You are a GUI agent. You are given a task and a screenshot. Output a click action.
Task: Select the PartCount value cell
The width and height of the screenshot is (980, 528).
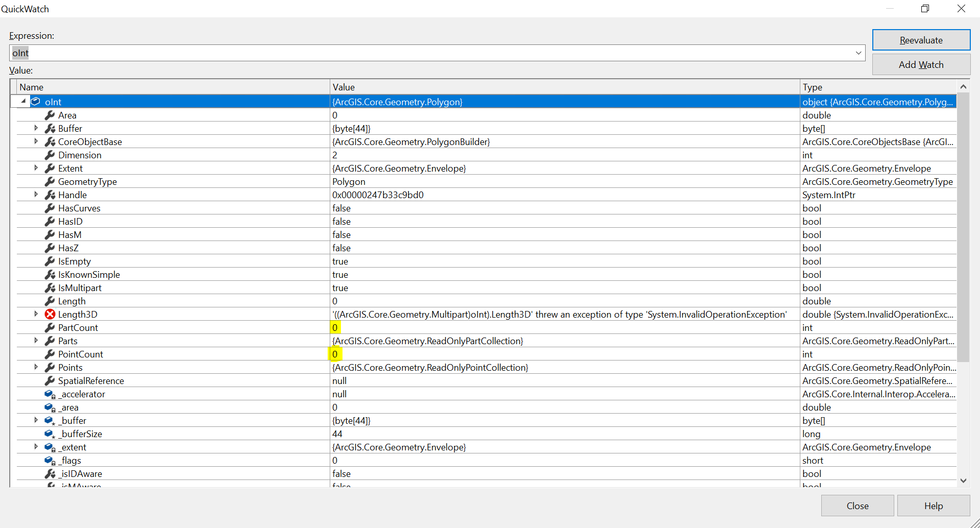point(565,328)
